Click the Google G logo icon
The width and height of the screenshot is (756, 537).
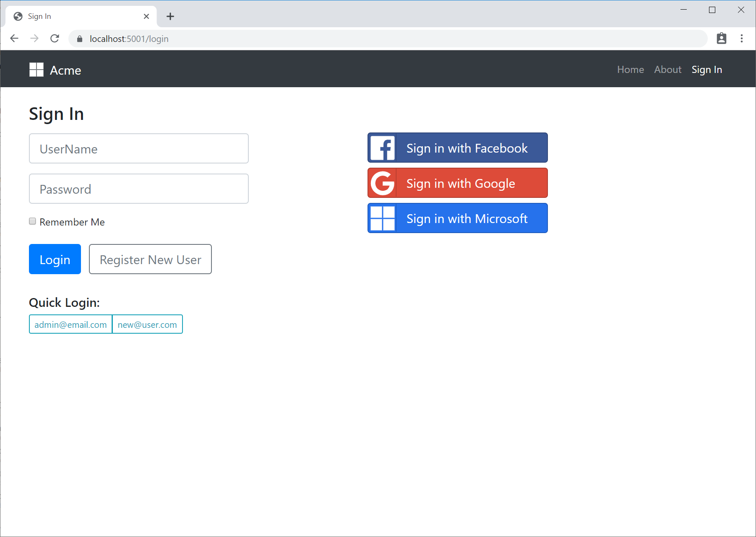[383, 183]
